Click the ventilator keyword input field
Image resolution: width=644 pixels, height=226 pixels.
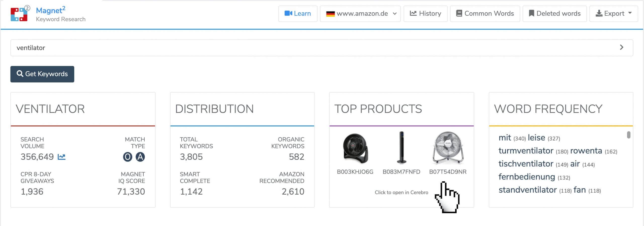click(x=314, y=48)
